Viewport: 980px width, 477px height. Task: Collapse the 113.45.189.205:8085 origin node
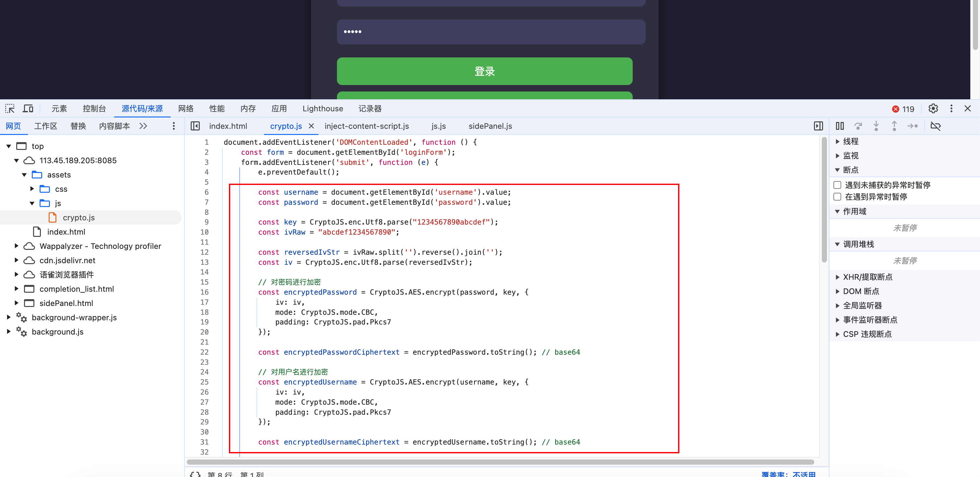(x=16, y=161)
